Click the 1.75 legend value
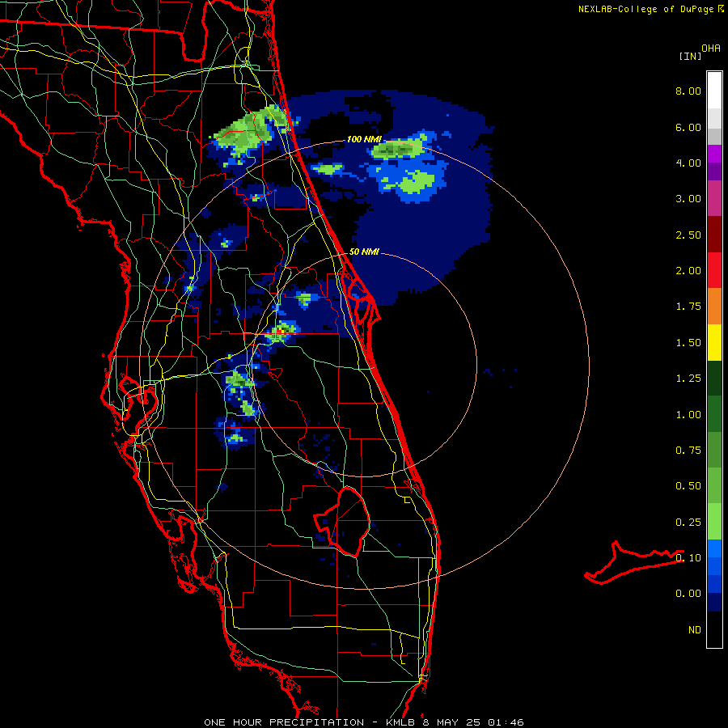Viewport: 728px width, 728px height. (x=688, y=307)
